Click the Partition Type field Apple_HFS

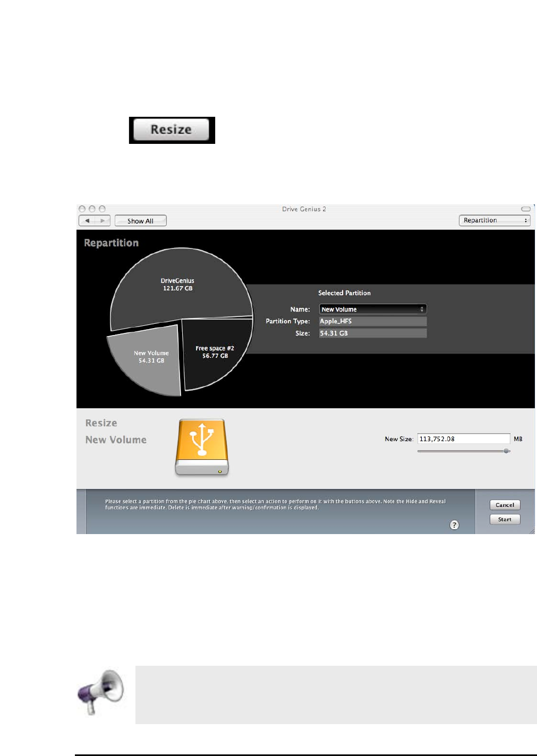[x=373, y=321]
